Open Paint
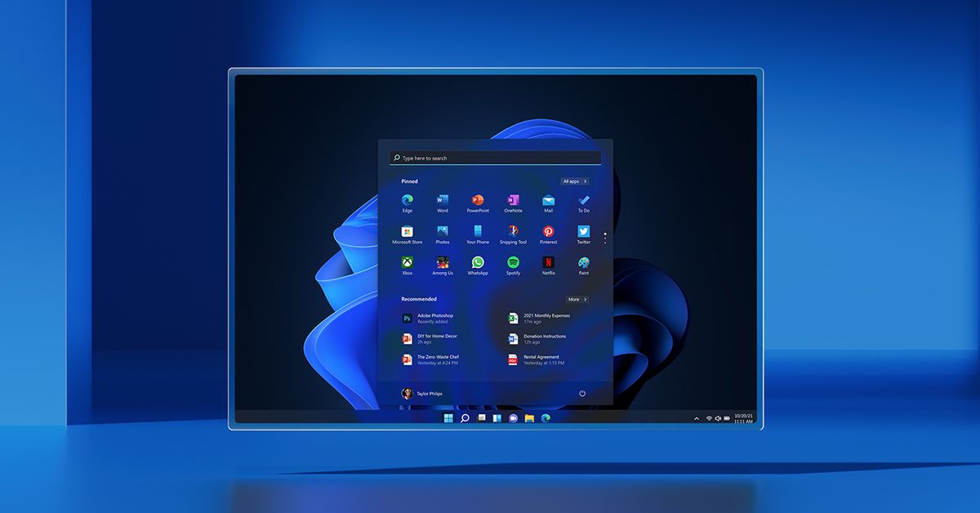The width and height of the screenshot is (980, 513). 582,263
